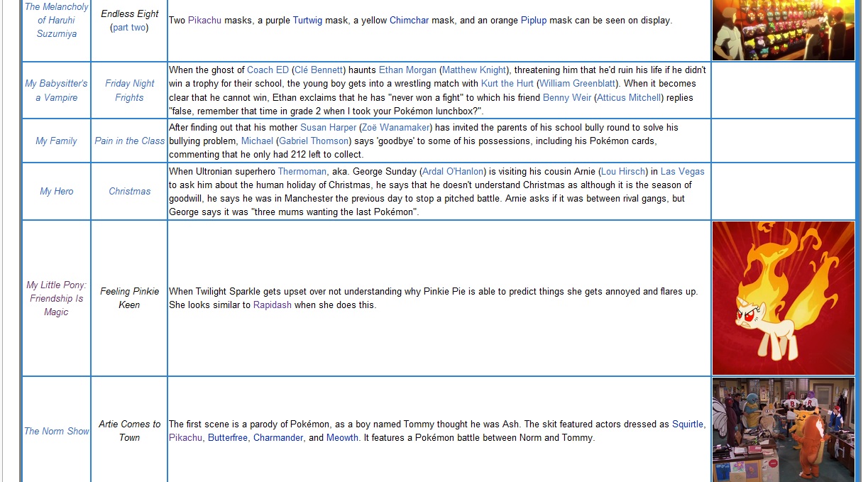Open the My Hero series link

pos(56,192)
